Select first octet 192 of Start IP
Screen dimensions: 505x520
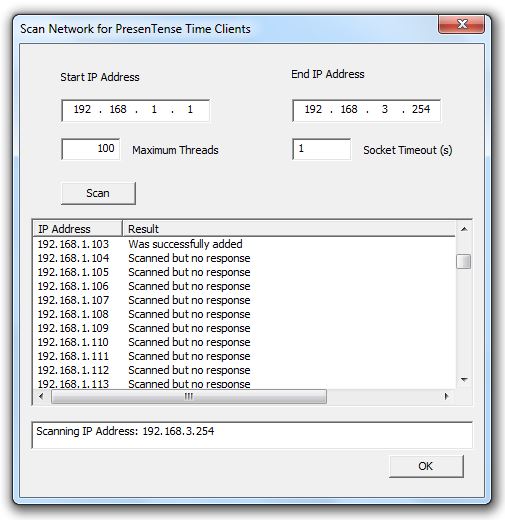(82, 109)
